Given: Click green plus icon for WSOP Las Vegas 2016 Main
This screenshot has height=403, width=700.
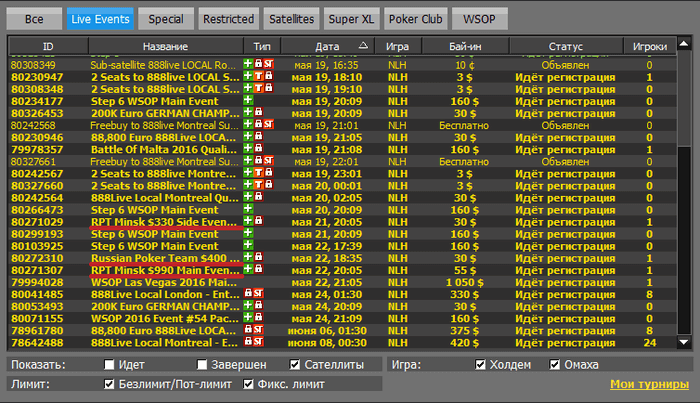Looking at the screenshot, I should point(249,281).
